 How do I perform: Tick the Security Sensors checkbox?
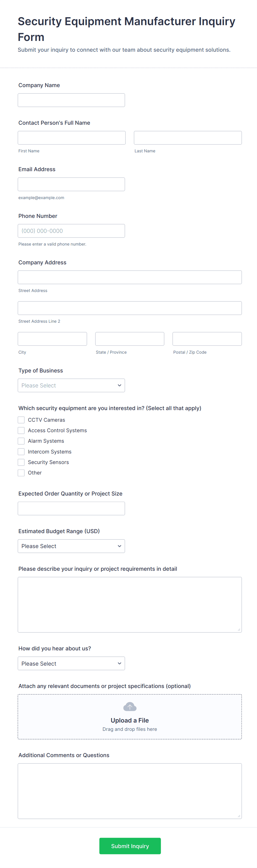coord(21,462)
